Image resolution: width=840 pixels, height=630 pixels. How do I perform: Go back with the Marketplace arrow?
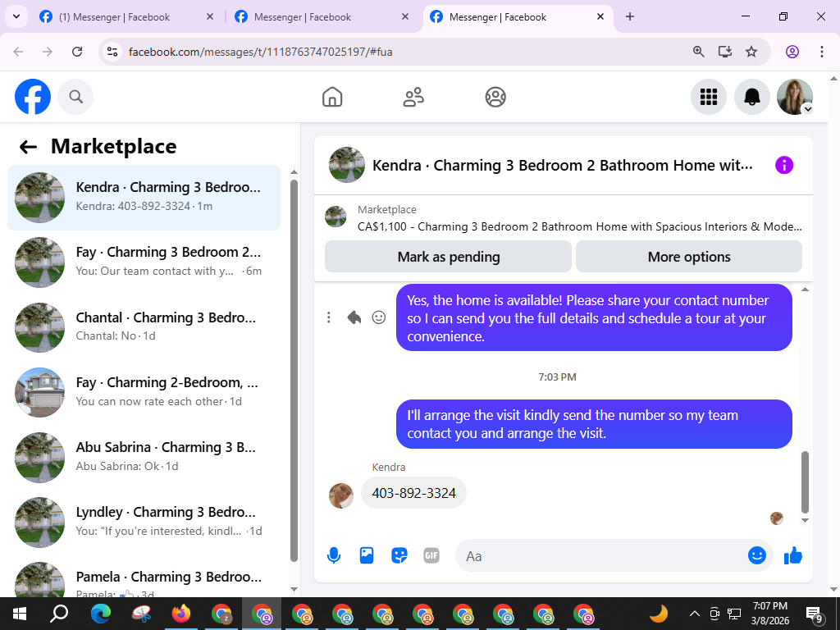28,147
